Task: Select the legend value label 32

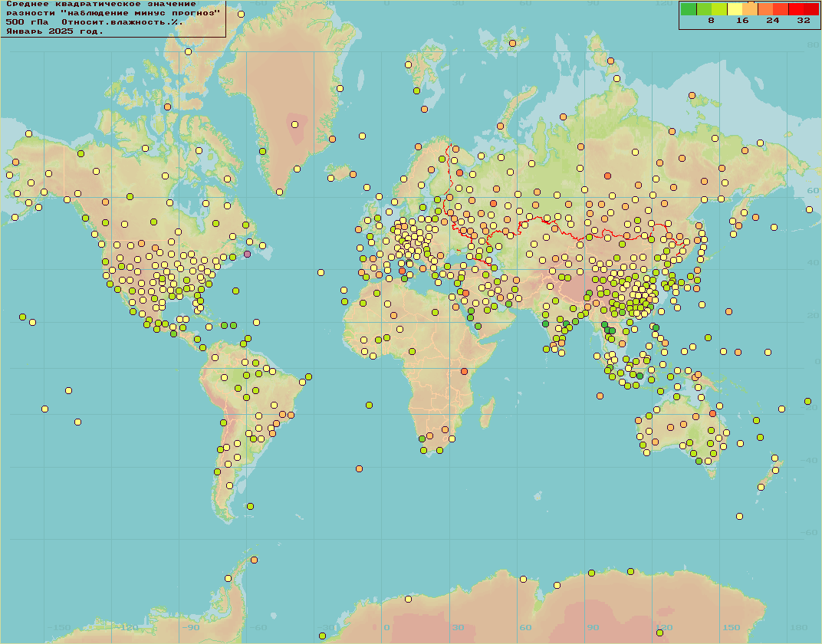Action: coord(804,21)
